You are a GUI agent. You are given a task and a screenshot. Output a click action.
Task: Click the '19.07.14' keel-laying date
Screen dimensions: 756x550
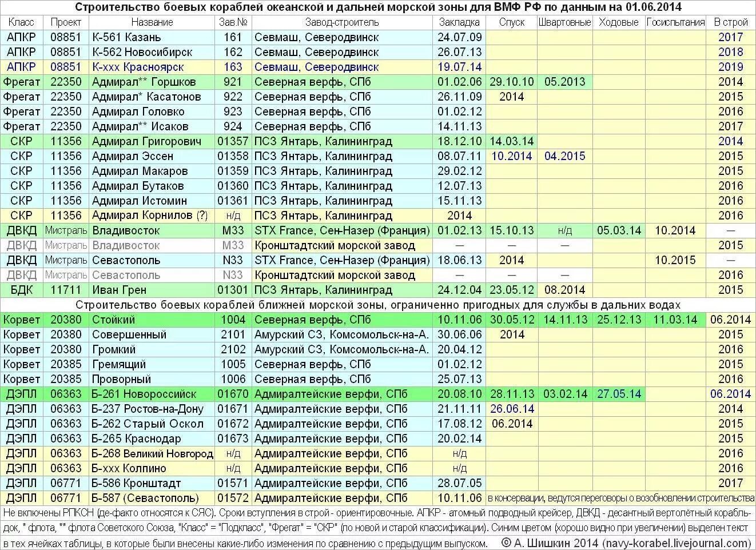coord(459,67)
